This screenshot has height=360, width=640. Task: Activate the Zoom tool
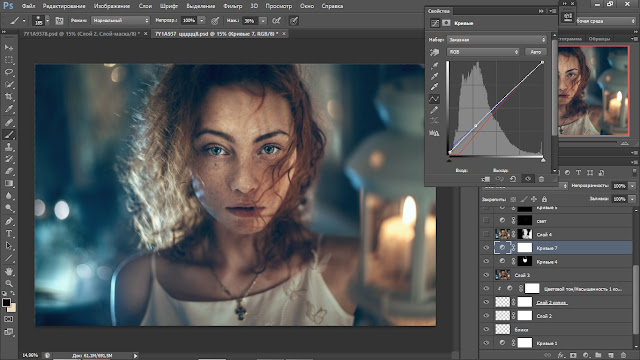click(9, 283)
